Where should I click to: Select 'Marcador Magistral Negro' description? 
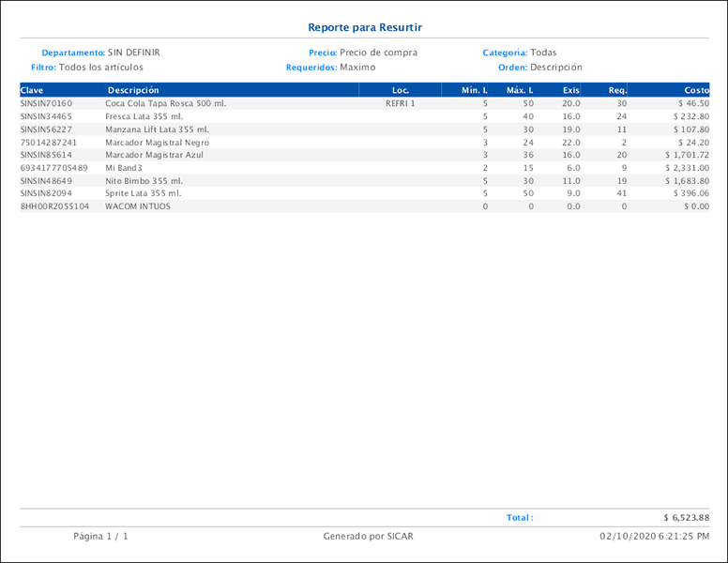(x=158, y=143)
